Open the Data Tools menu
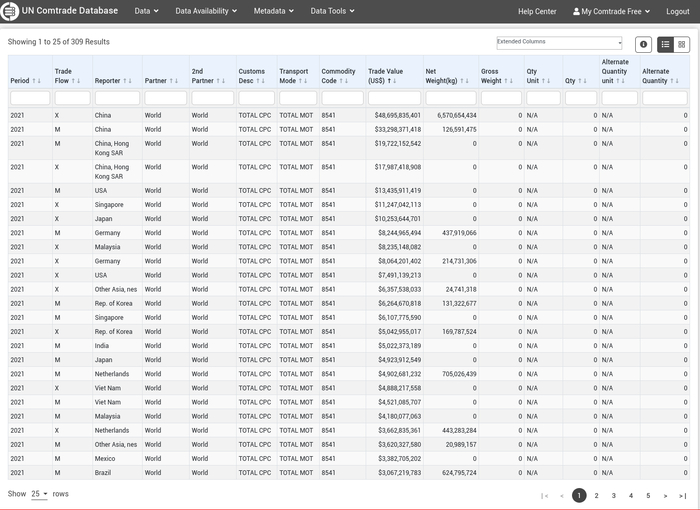 tap(332, 11)
